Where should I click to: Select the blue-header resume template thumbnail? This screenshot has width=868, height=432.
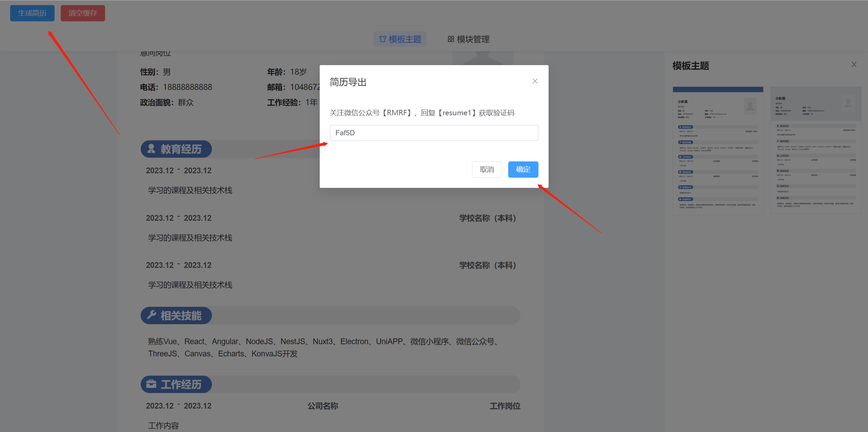click(x=718, y=151)
